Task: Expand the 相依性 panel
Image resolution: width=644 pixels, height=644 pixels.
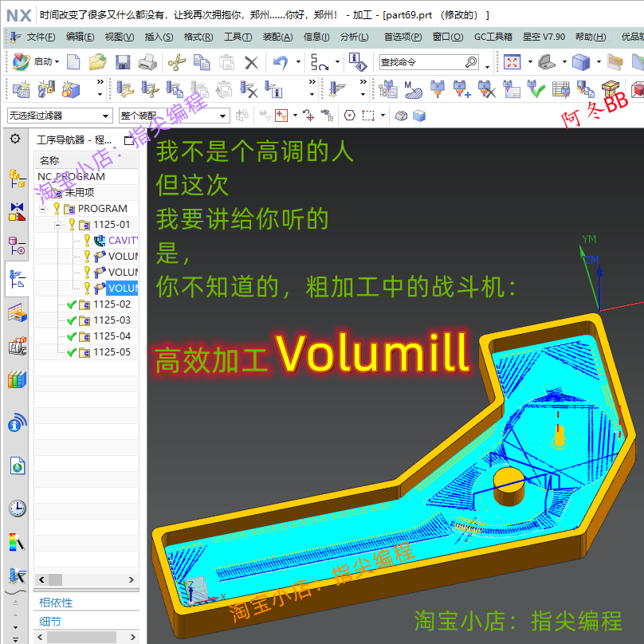Action: coord(54,603)
